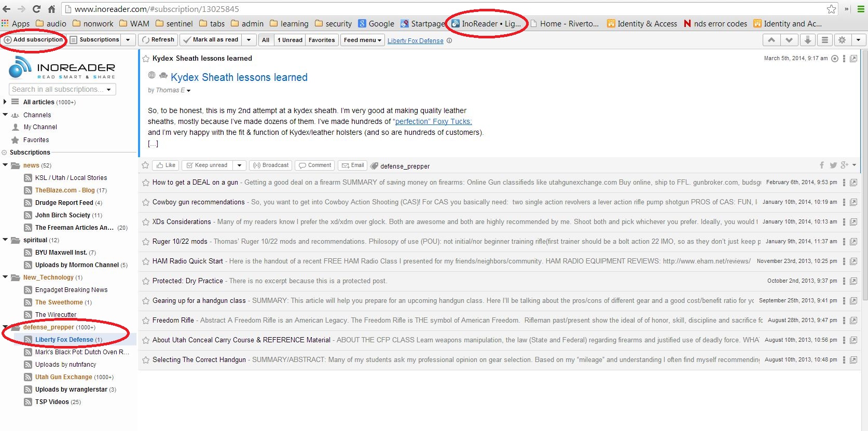Collapse the spiritual folder
Viewport: 868px width, 431px height.
coord(5,240)
